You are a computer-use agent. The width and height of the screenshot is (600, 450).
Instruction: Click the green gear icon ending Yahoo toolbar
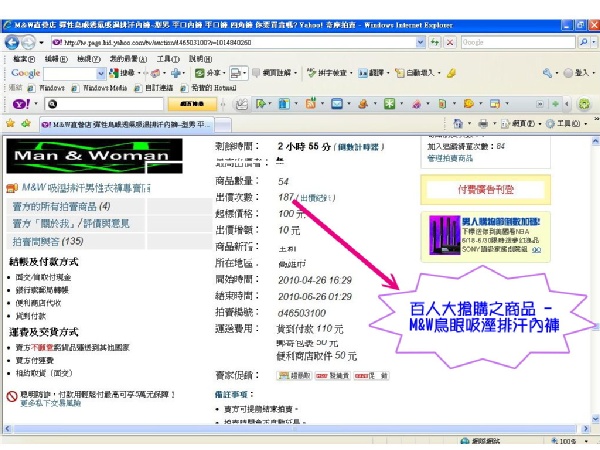pos(584,104)
